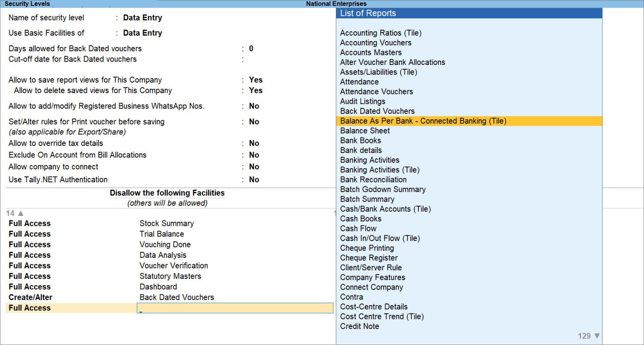Open access type dropdown for Back Dated Vouchers
The image size is (644, 345).
30,297
